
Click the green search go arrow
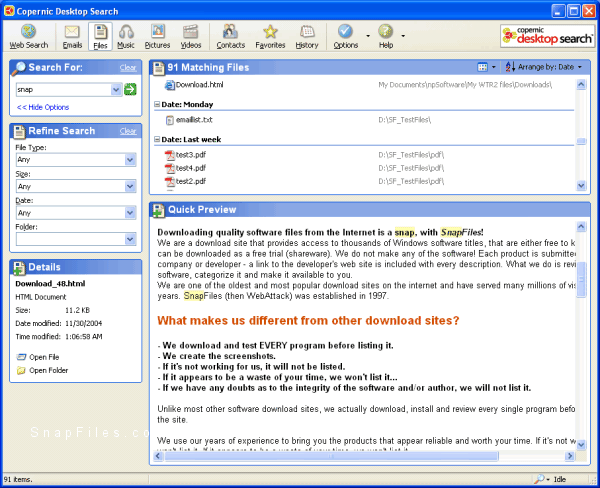(130, 90)
